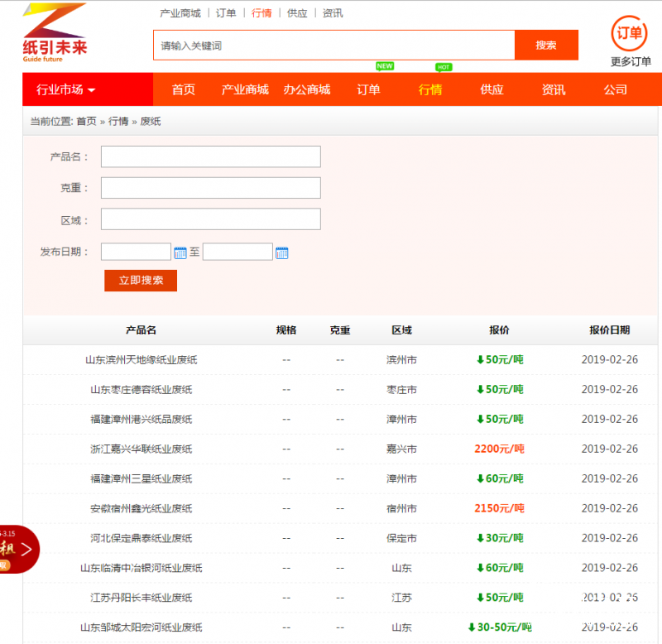The image size is (662, 644).
Task: Open the 更多订单 link
Action: click(629, 60)
